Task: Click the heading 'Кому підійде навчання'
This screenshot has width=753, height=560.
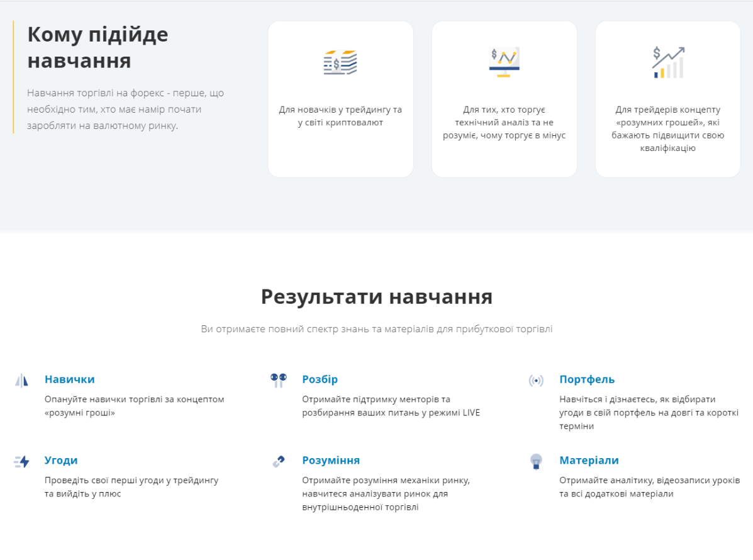Action: tap(98, 48)
